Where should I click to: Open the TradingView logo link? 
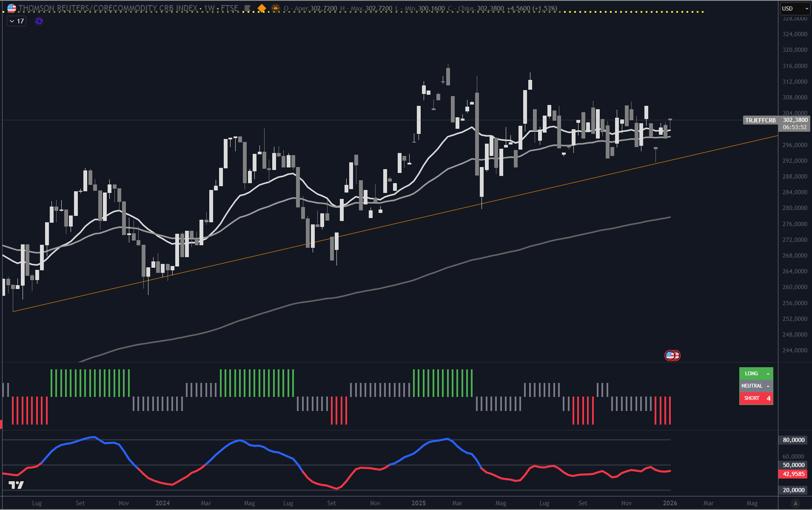point(16,485)
